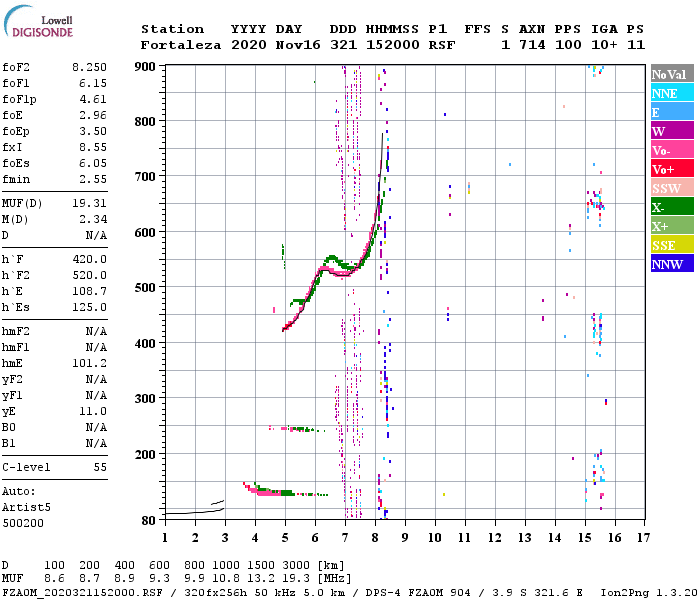
Task: Click the foF2 value 8.250
Action: pos(89,67)
